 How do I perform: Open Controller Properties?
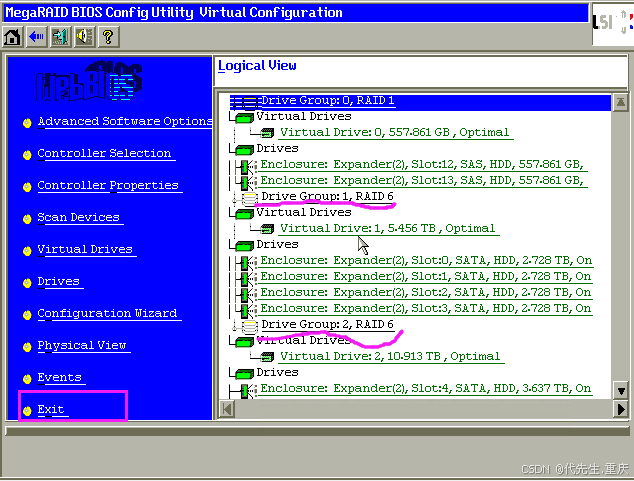pyautogui.click(x=108, y=186)
